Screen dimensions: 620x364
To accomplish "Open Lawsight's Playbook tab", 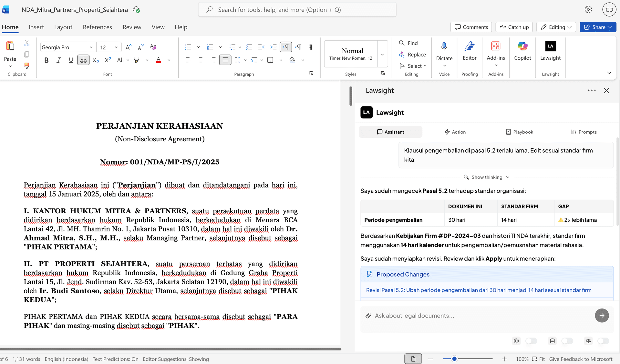I will click(519, 132).
